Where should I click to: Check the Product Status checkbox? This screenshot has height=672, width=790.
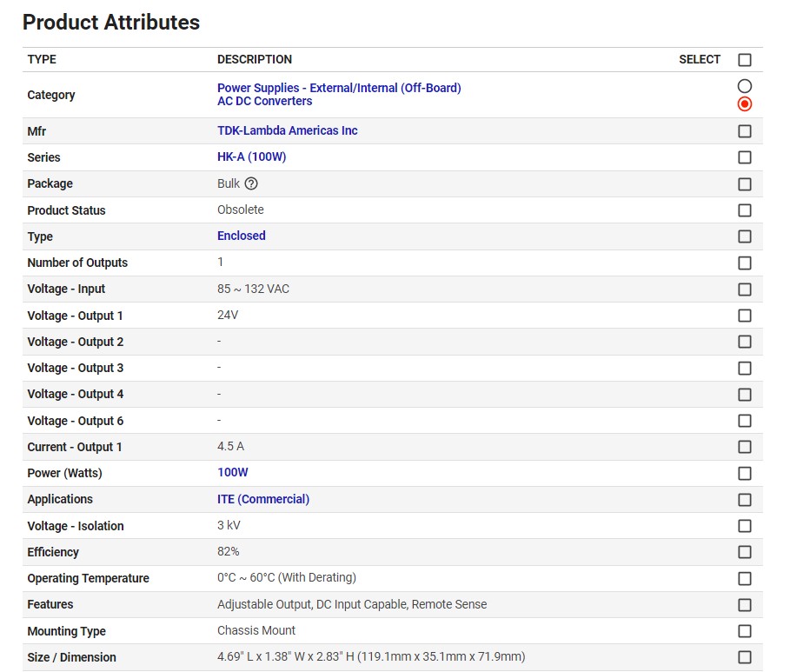tap(745, 210)
